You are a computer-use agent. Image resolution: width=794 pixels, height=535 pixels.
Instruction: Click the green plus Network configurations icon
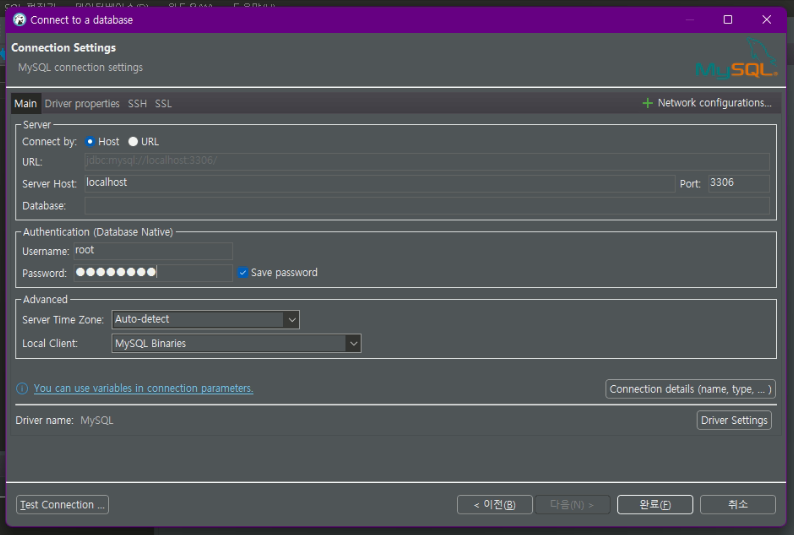647,103
